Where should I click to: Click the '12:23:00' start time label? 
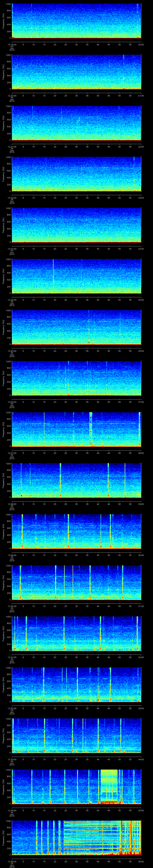(x=12, y=248)
